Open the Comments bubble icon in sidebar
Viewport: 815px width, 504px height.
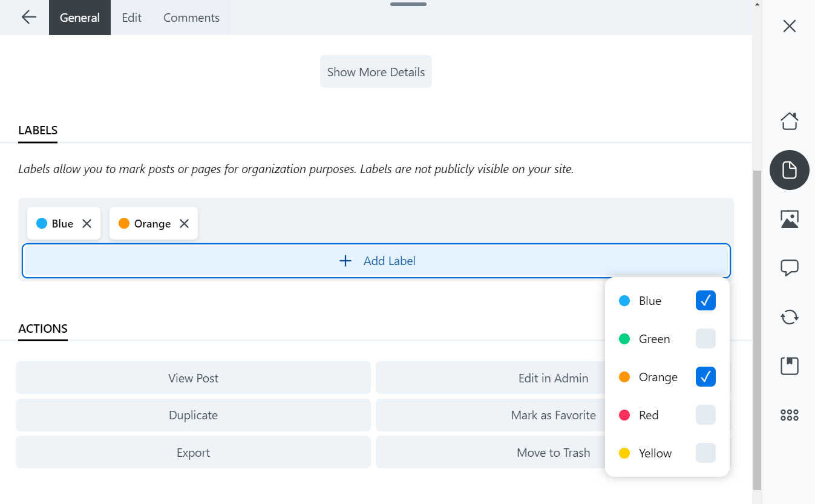click(x=789, y=267)
